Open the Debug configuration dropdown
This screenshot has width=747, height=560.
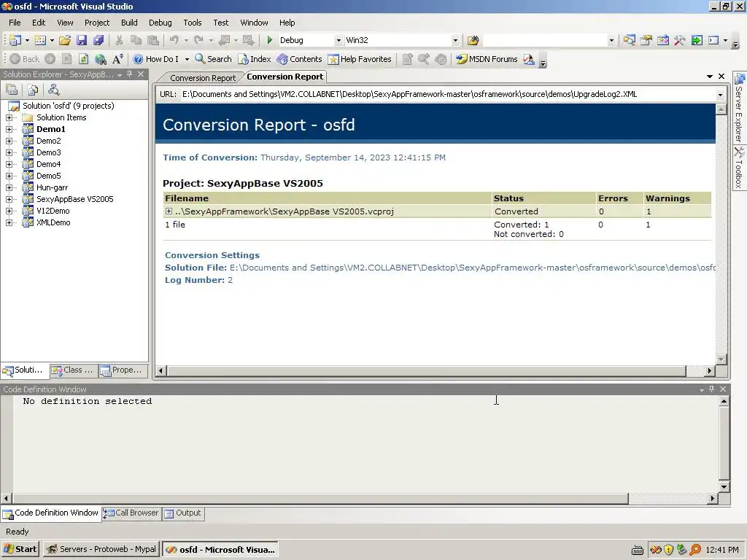(338, 41)
